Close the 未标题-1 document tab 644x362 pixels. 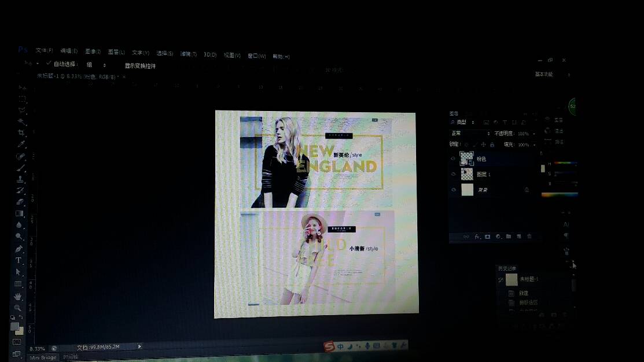click(124, 77)
